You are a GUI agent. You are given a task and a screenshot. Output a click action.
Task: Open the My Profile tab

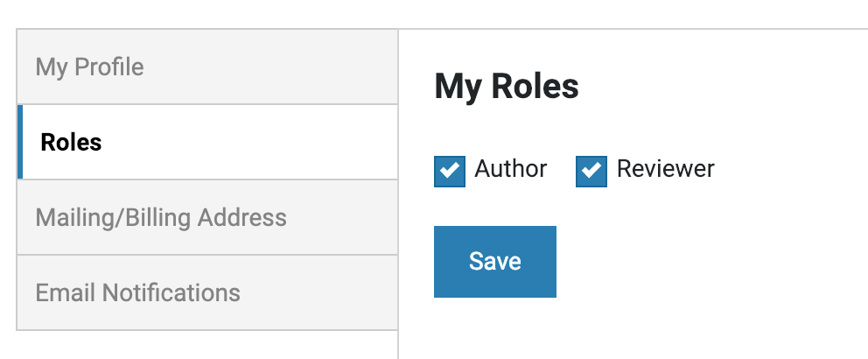point(89,67)
